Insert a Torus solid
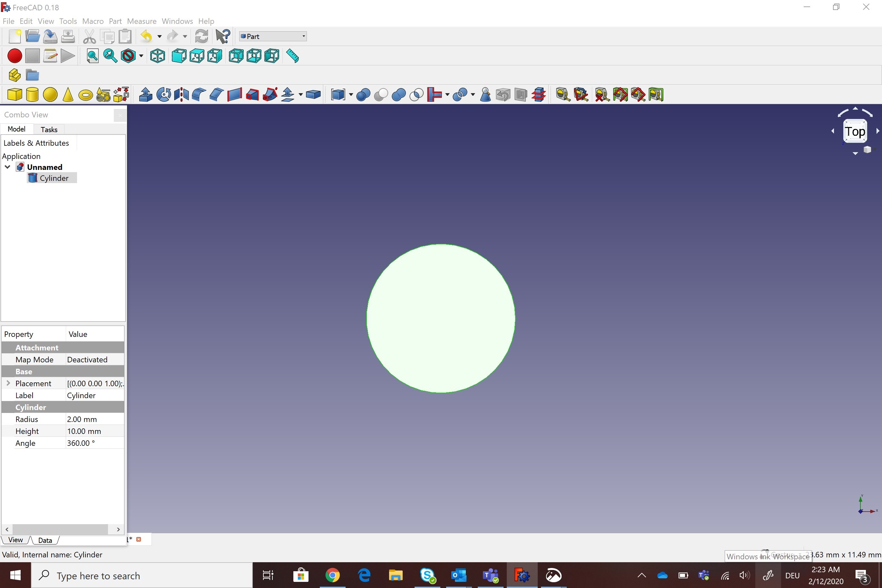The height and width of the screenshot is (588, 882). [x=85, y=95]
